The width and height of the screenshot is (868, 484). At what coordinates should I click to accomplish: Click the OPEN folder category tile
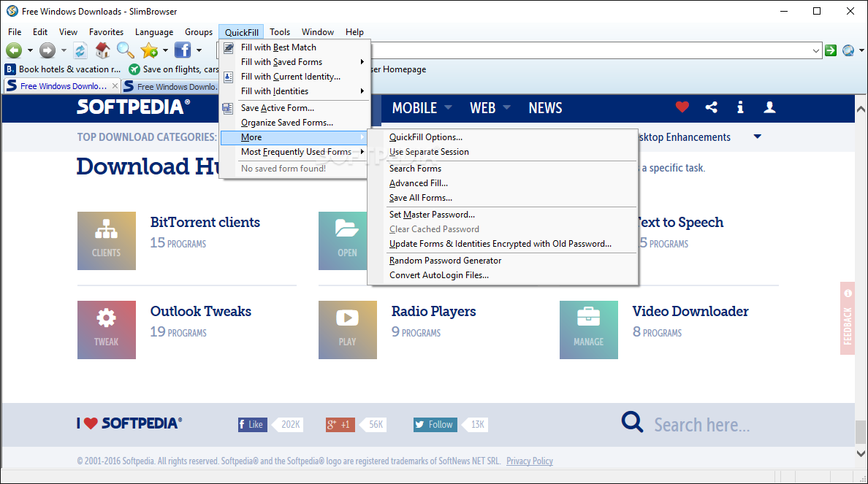343,241
